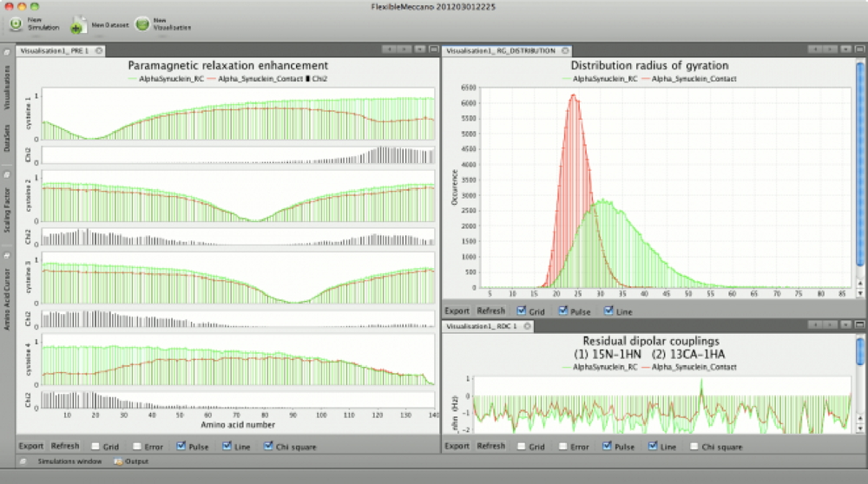
Task: Maximize the PRE visualisation panel
Action: [433, 50]
